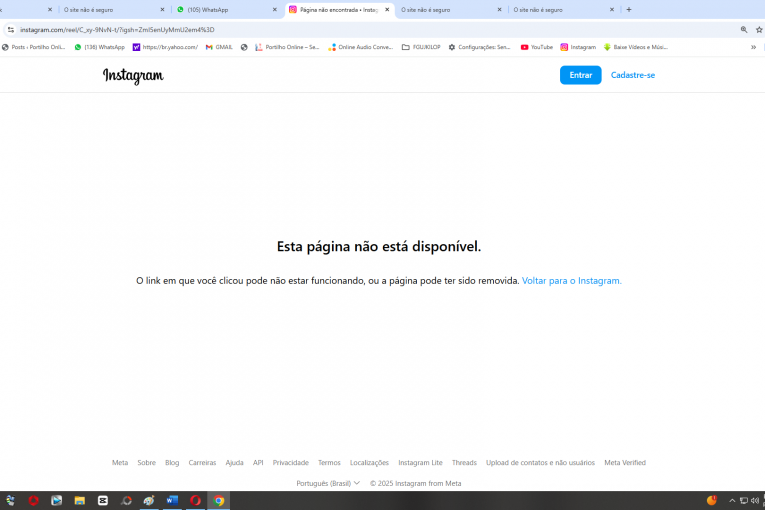Screen dimensions: 765x510
Task: Open the Privacidade footer link
Action: pyautogui.click(x=291, y=463)
